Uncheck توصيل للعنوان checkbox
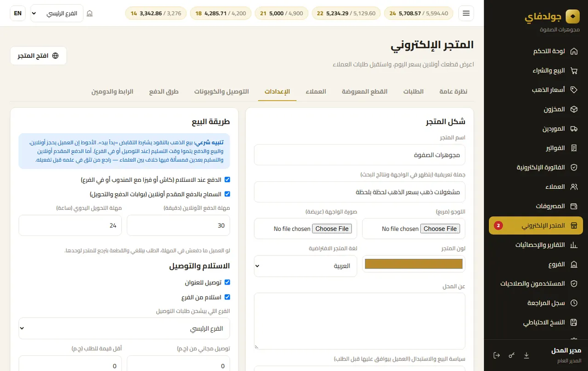Image resolution: width=588 pixels, height=371 pixels. coord(227,282)
